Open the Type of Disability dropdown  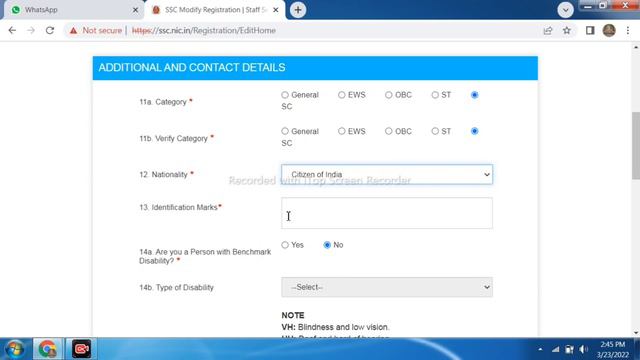point(387,287)
